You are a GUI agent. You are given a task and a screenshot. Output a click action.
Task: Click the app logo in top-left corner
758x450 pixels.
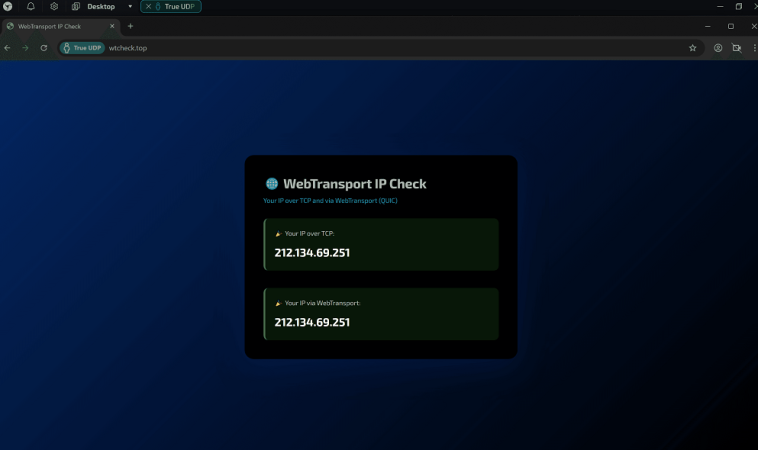click(8, 6)
